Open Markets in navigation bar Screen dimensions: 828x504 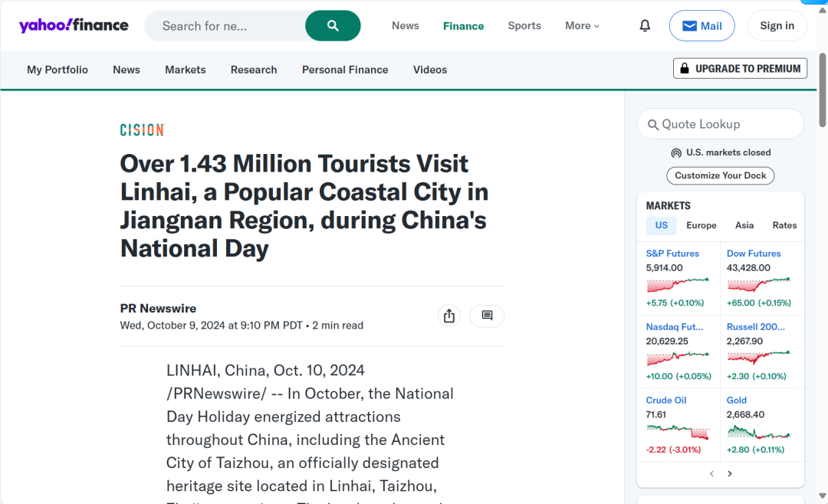[x=185, y=70]
